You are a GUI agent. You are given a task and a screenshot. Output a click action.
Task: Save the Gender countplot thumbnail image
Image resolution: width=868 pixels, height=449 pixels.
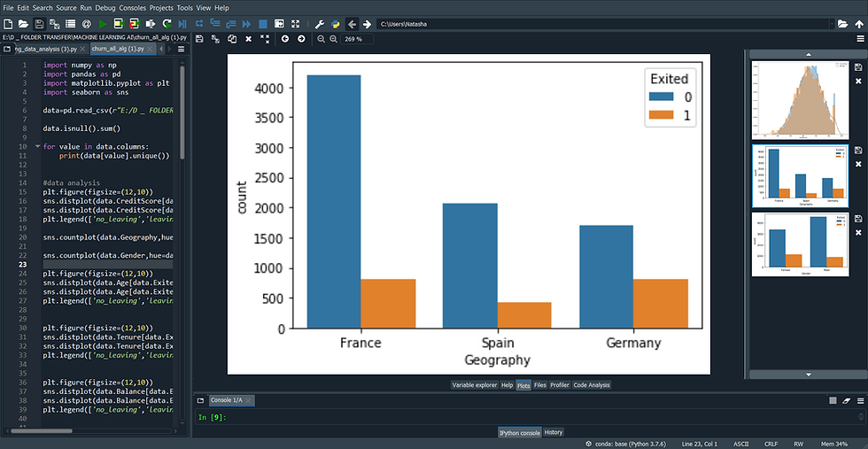click(x=858, y=219)
